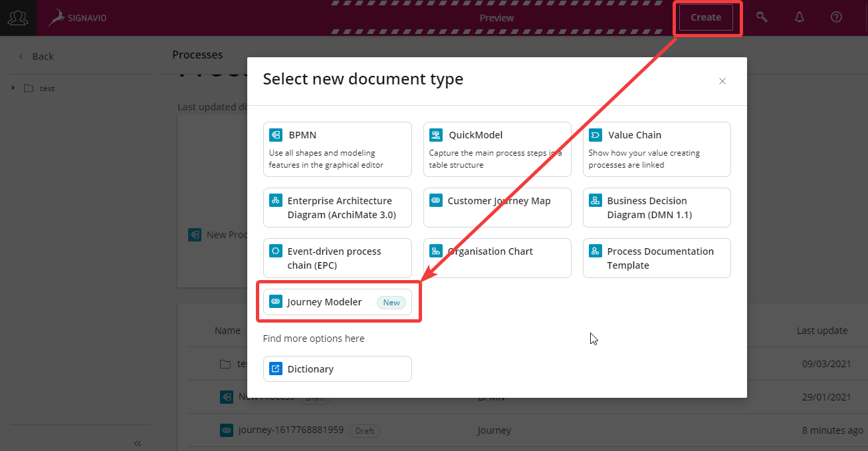Open the Dictionary option label

(x=310, y=369)
